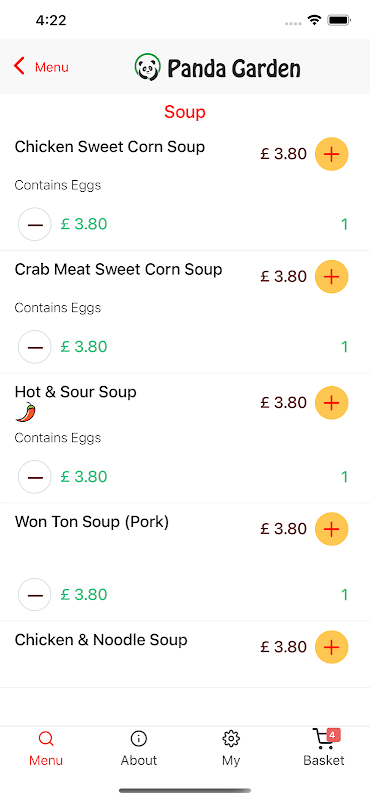
Task: Open the My settings tab
Action: [x=231, y=748]
